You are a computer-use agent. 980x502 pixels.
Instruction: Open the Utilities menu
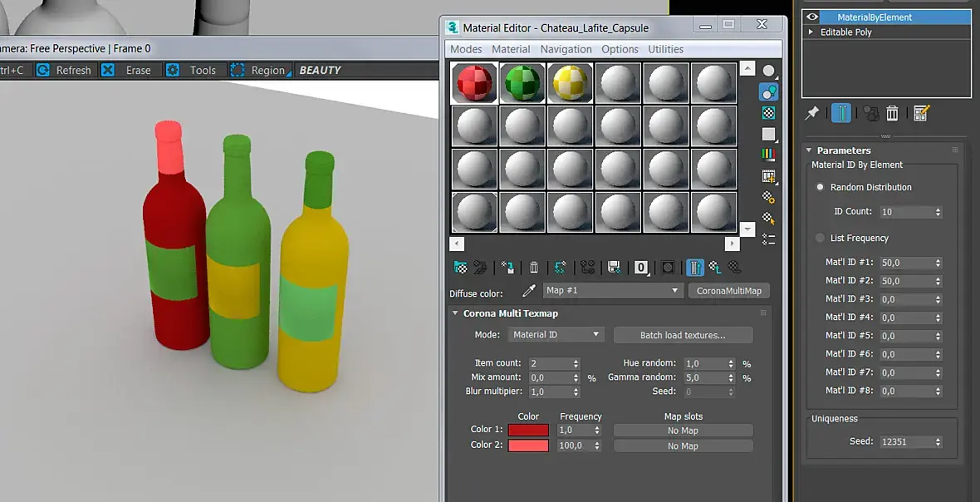coord(665,49)
